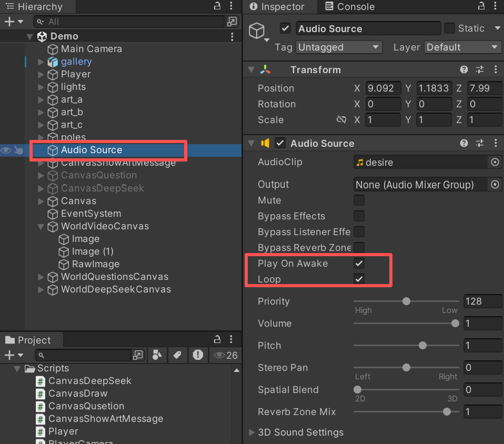504x444 pixels.
Task: Search Project by import log type
Action: (x=198, y=355)
